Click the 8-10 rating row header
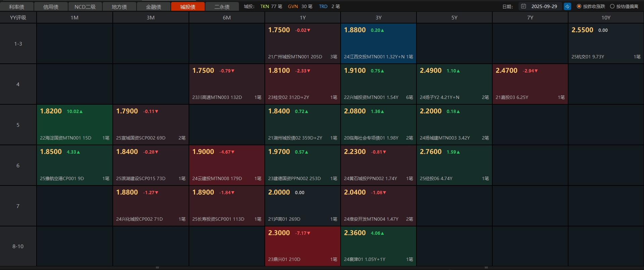The height and width of the screenshot is (270, 644). [18, 246]
